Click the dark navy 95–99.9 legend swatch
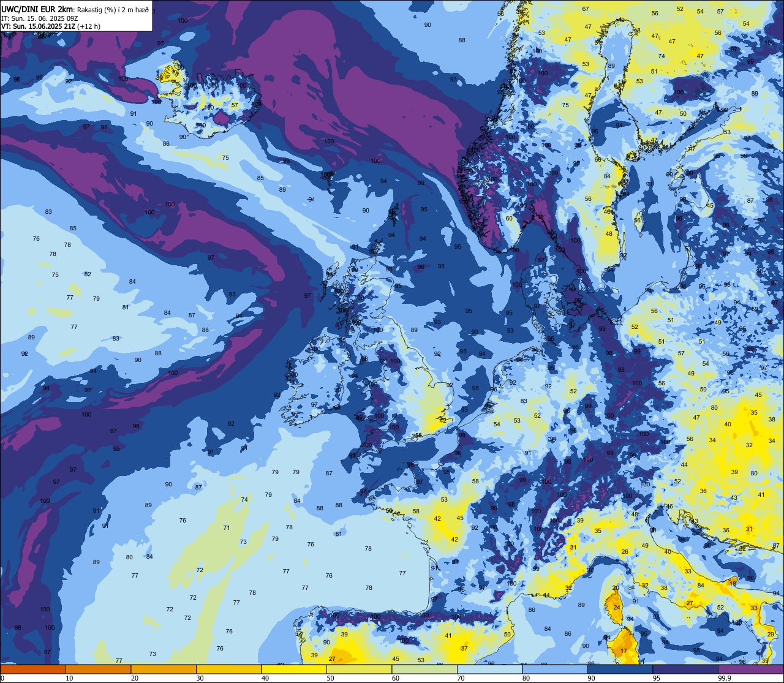The width and height of the screenshot is (784, 683). (685, 669)
